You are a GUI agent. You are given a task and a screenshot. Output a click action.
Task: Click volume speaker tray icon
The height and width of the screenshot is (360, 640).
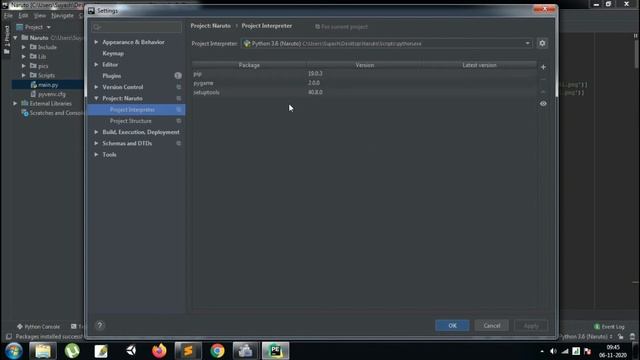point(553,351)
